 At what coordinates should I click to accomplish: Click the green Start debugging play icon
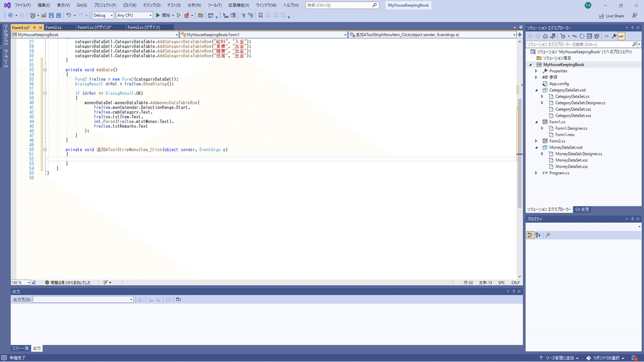(158, 16)
